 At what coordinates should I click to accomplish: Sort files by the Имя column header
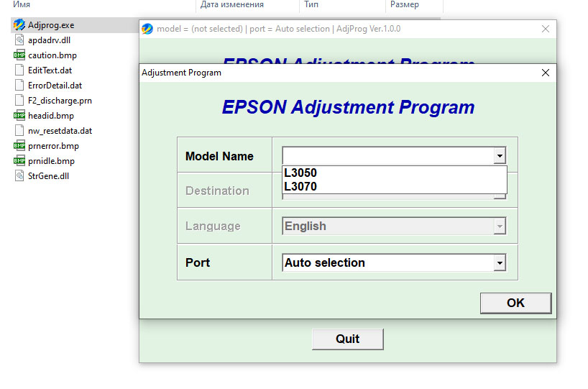[22, 5]
